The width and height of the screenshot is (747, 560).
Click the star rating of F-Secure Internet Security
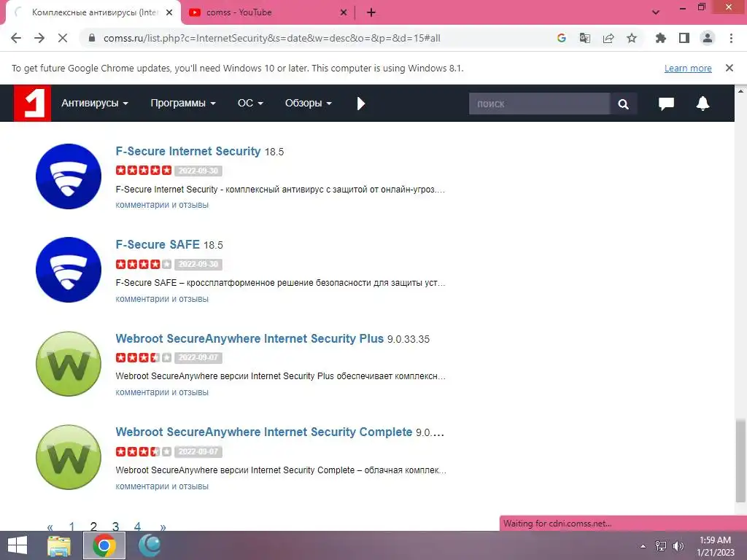(x=144, y=171)
